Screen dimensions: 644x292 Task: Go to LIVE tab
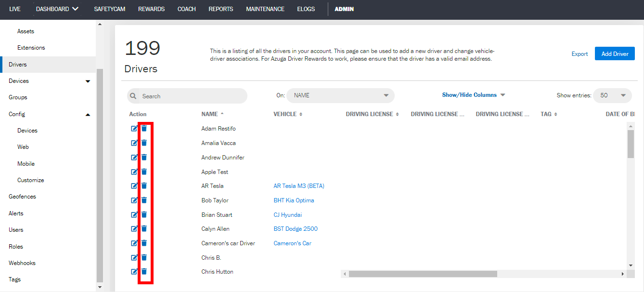tap(15, 9)
